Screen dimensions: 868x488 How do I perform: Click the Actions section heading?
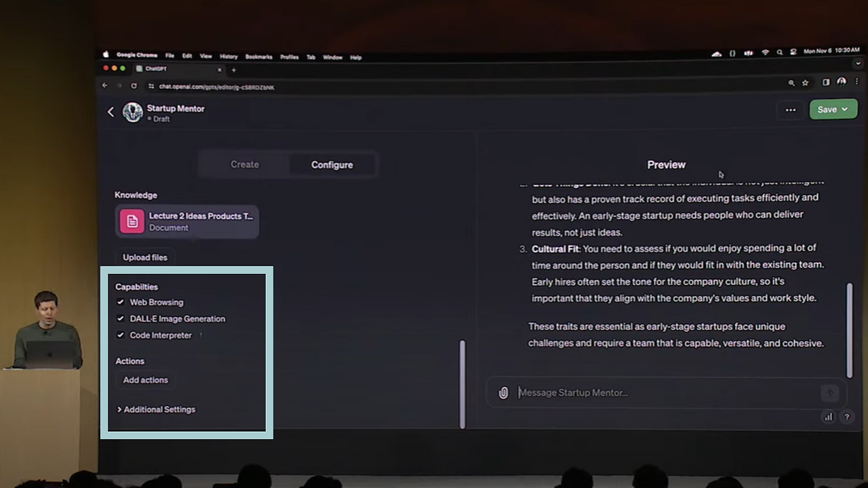(130, 361)
